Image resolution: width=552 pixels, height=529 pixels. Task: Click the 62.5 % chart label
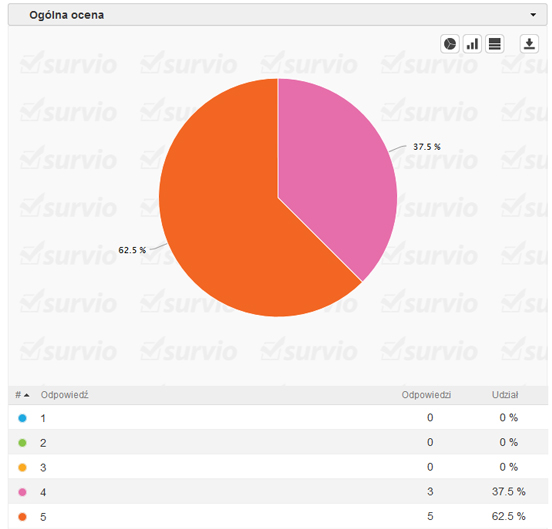pyautogui.click(x=132, y=250)
